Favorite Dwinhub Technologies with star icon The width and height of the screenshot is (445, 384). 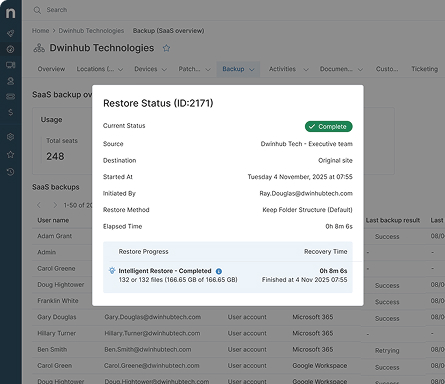tap(166, 48)
